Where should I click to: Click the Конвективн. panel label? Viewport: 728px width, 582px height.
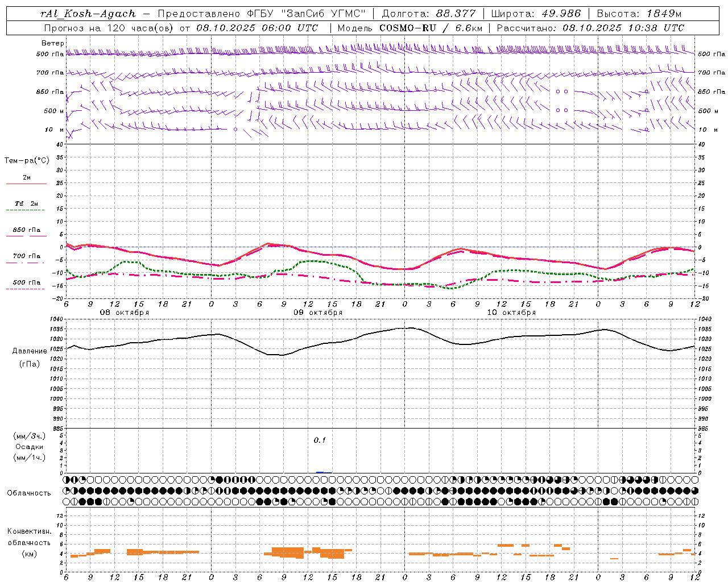[30, 531]
